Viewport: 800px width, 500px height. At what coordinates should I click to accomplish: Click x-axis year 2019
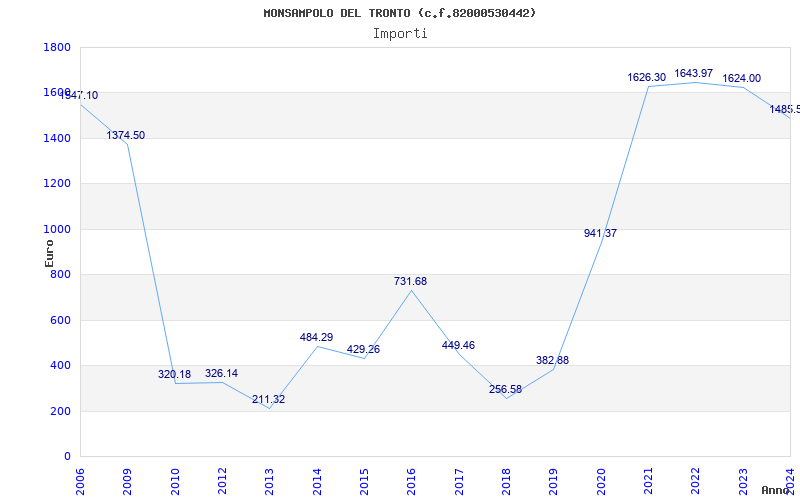[x=554, y=482]
